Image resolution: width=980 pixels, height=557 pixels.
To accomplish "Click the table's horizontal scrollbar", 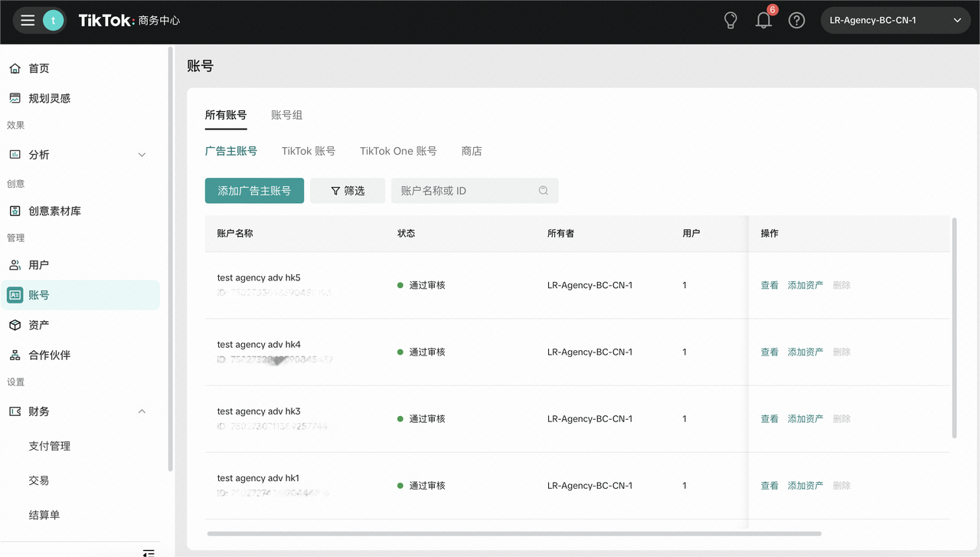I will [514, 533].
